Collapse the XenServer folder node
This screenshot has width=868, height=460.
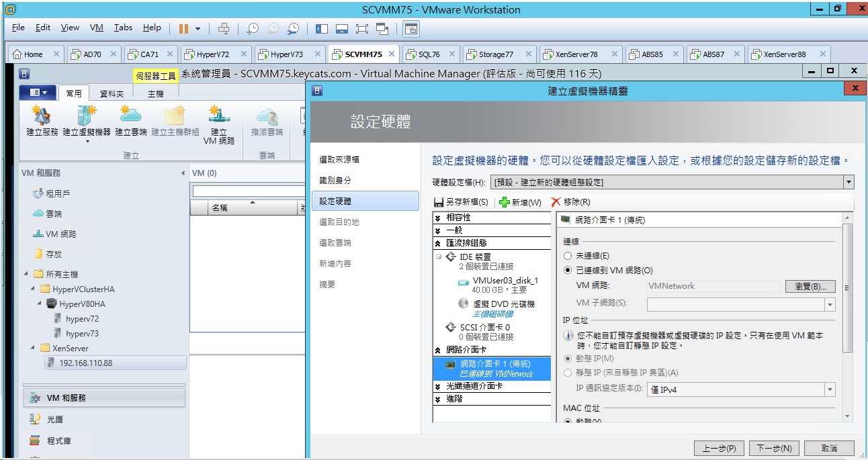coord(33,348)
